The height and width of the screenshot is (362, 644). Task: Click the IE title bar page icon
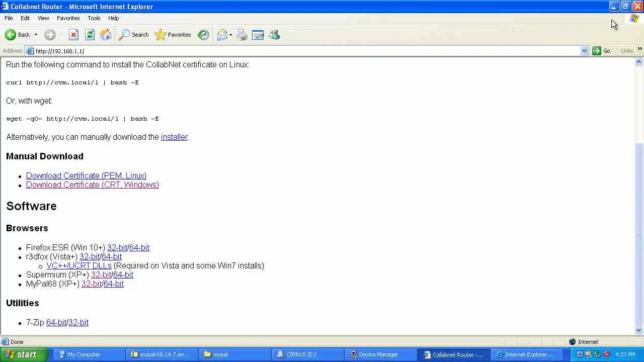click(x=5, y=7)
